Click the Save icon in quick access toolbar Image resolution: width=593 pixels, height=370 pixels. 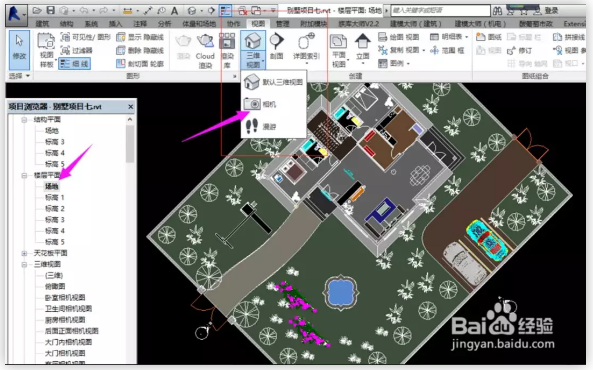50,11
